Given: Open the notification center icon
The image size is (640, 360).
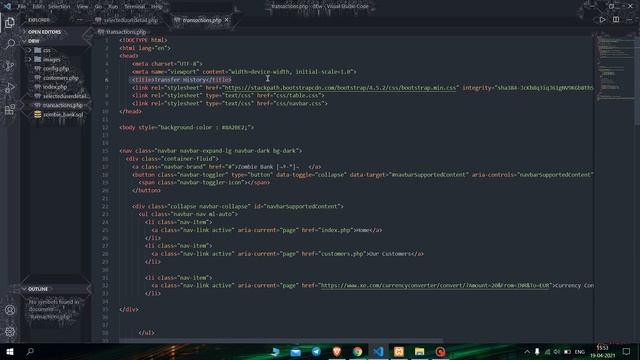Looking at the screenshot, I should 627,351.
